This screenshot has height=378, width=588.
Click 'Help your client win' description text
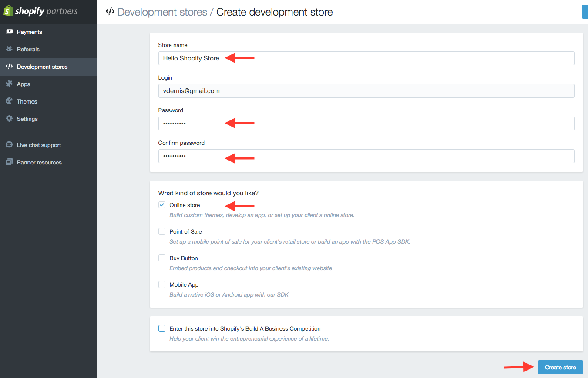[x=249, y=338]
